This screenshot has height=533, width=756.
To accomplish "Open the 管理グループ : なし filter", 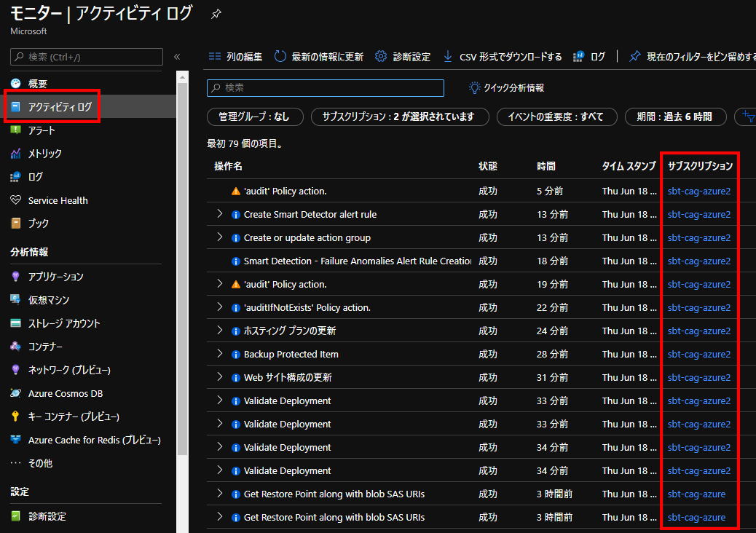I will (x=255, y=117).
